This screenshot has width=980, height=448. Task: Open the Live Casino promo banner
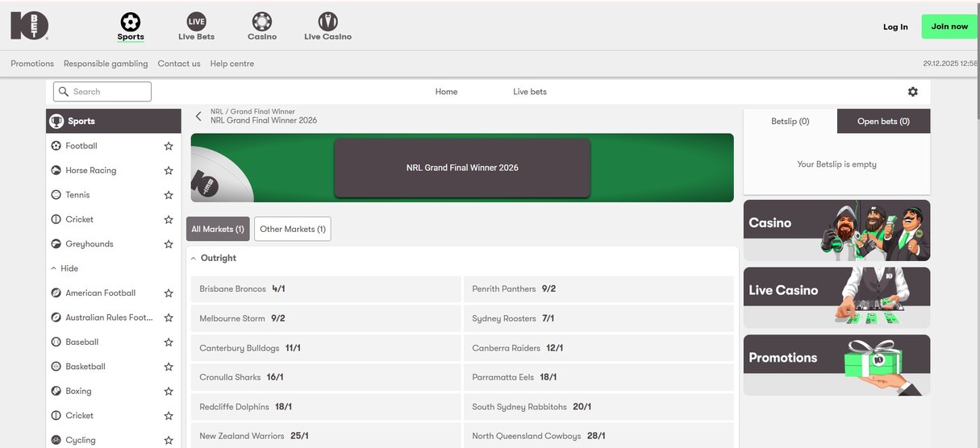click(836, 297)
